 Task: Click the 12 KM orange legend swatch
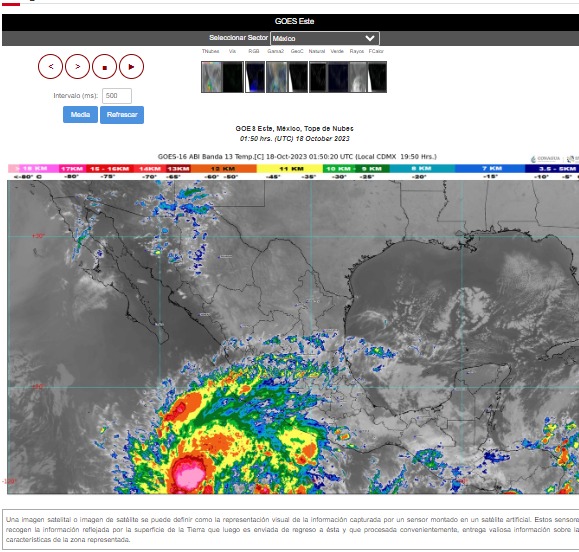(223, 169)
